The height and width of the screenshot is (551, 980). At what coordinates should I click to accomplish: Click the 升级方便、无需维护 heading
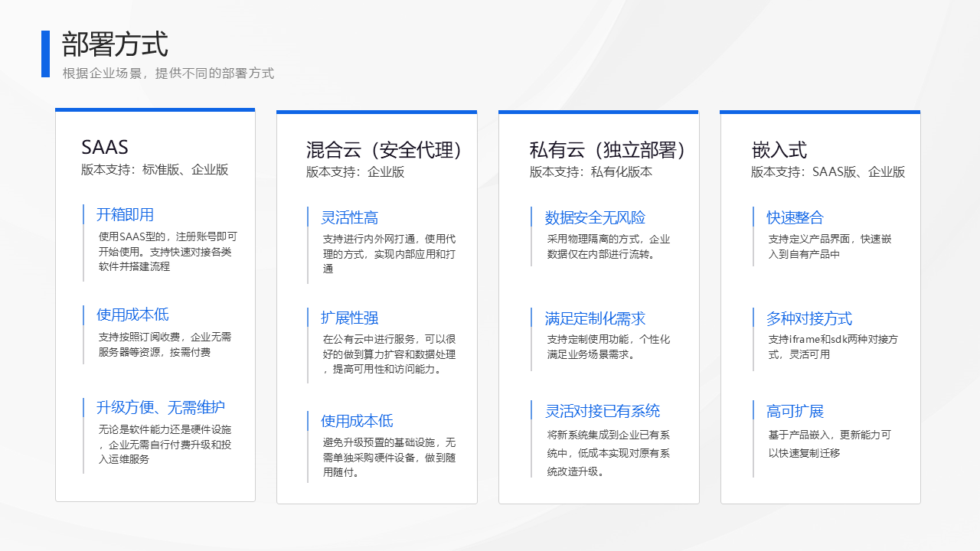(161, 407)
